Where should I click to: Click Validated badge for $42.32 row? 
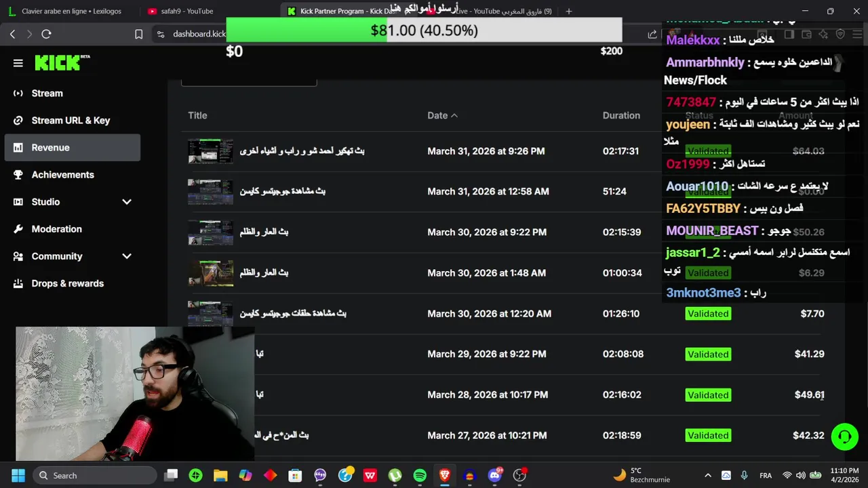coord(708,435)
